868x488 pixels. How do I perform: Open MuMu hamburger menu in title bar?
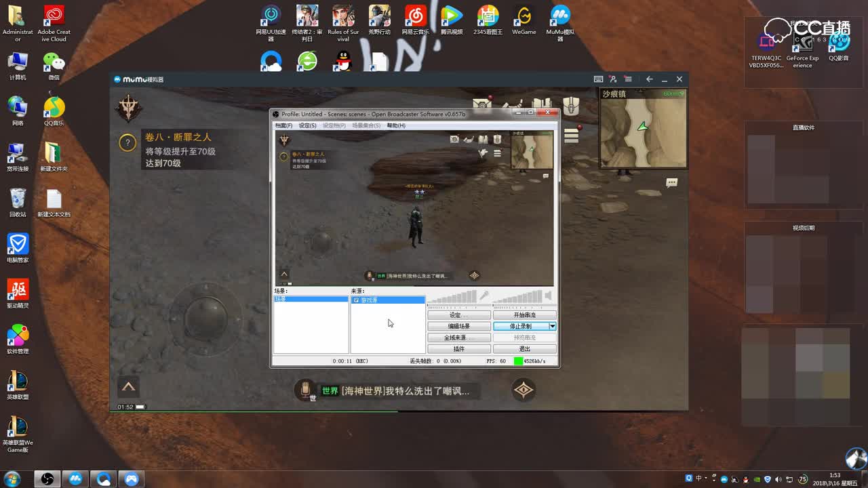[x=628, y=79]
